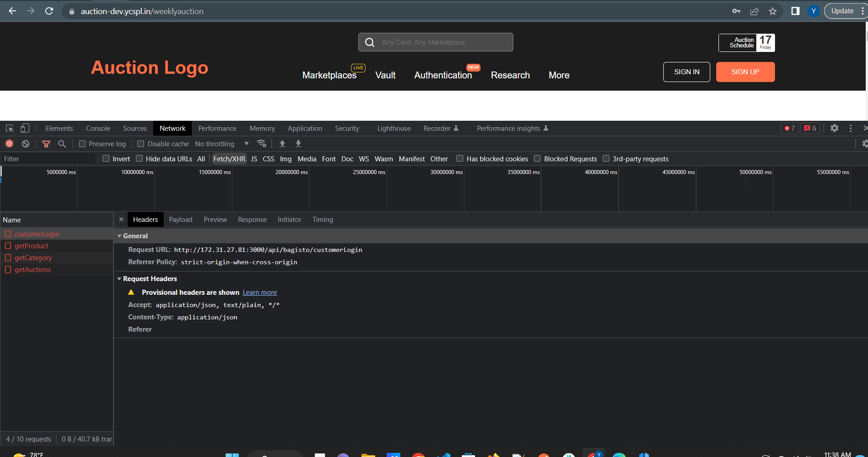
Task: Open the Chrome profile avatar Y
Action: (814, 11)
